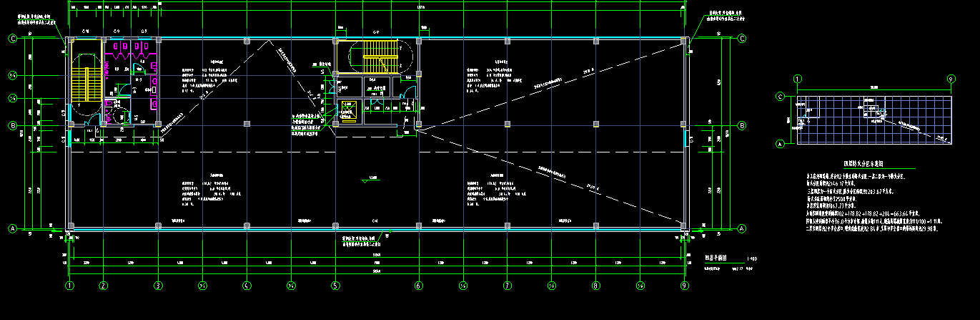Click the fire zone key plan thumbnail
980x320 pixels.
click(873, 120)
